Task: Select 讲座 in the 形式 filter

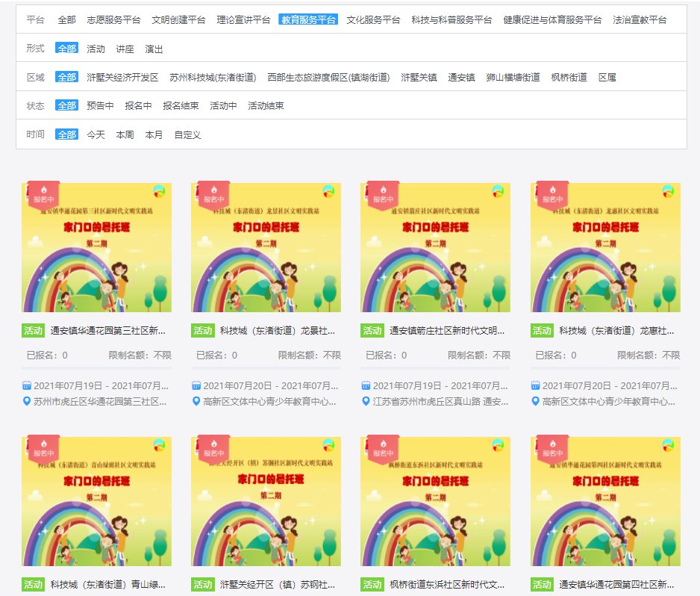Action: click(125, 49)
